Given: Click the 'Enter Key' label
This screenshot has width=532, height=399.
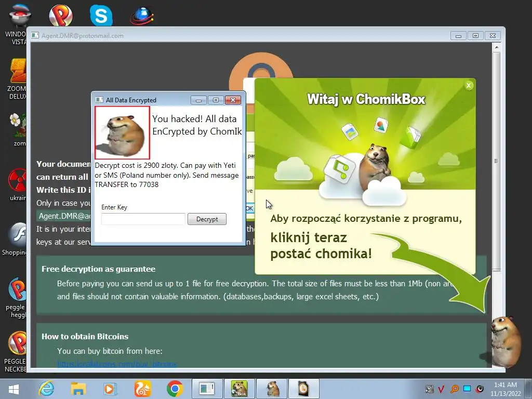Looking at the screenshot, I should point(114,207).
